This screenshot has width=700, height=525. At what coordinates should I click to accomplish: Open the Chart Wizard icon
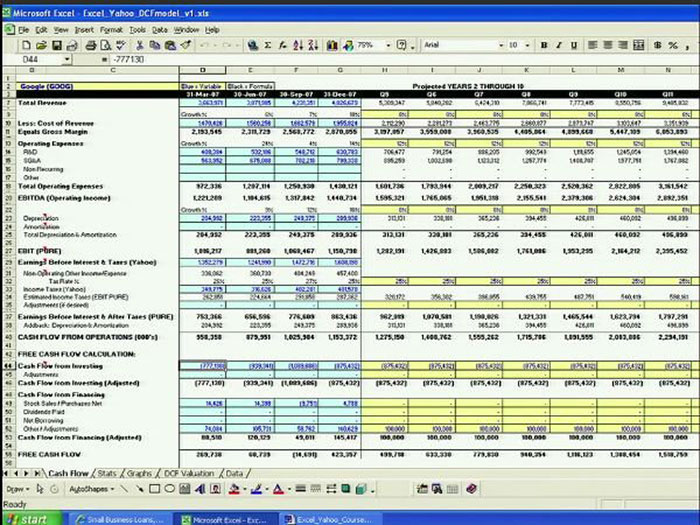332,45
